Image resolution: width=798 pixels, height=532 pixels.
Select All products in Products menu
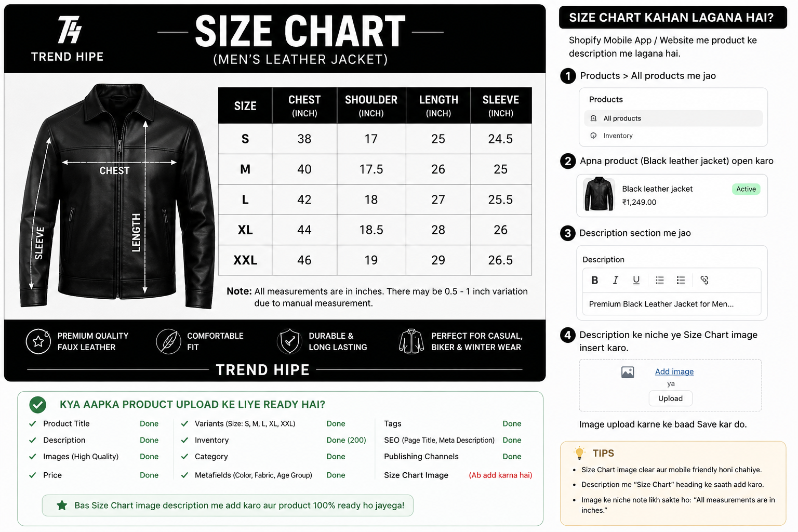pyautogui.click(x=673, y=118)
